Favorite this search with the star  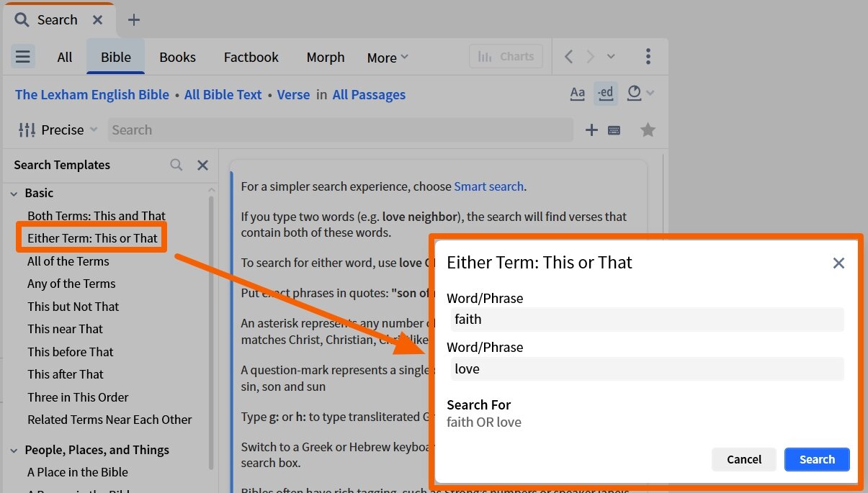648,130
